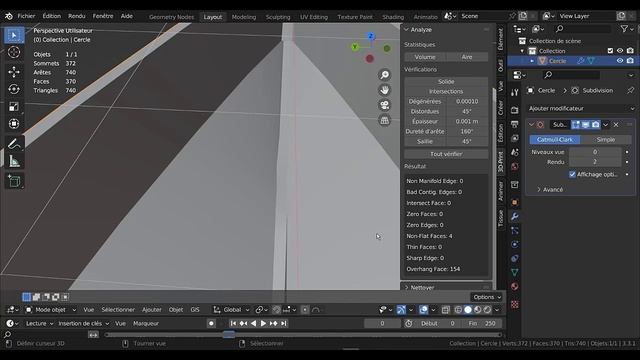Adjust the Niveaux vue value field
Screen dimensions: 640x360
595,152
